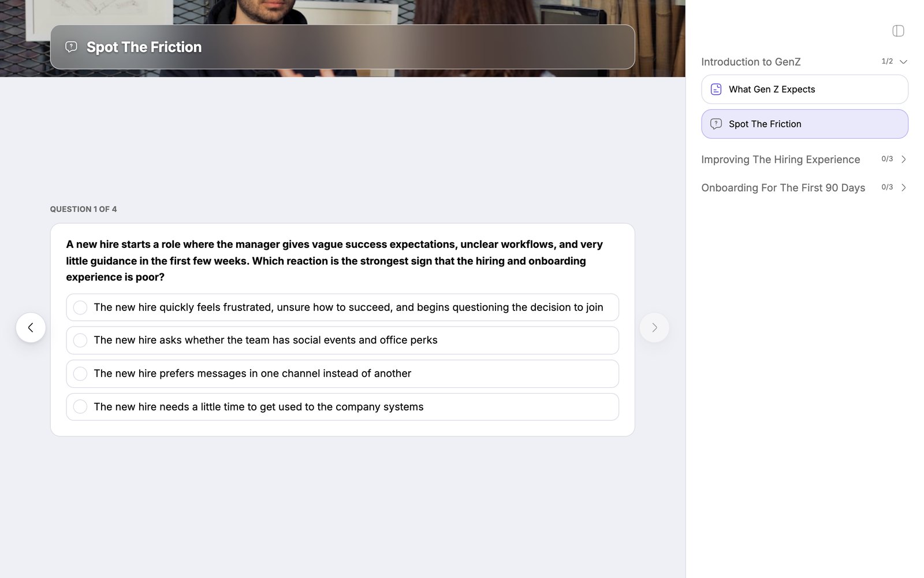Click Onboarding For The First 90 Days title

pos(783,188)
